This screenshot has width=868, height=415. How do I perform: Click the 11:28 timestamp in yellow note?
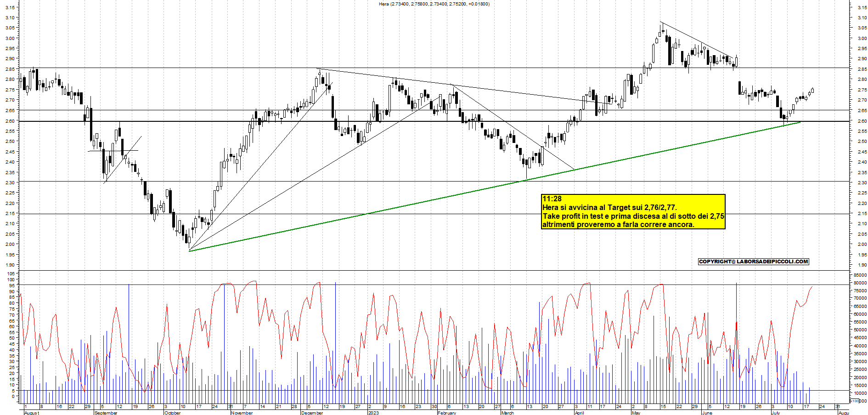pos(552,199)
